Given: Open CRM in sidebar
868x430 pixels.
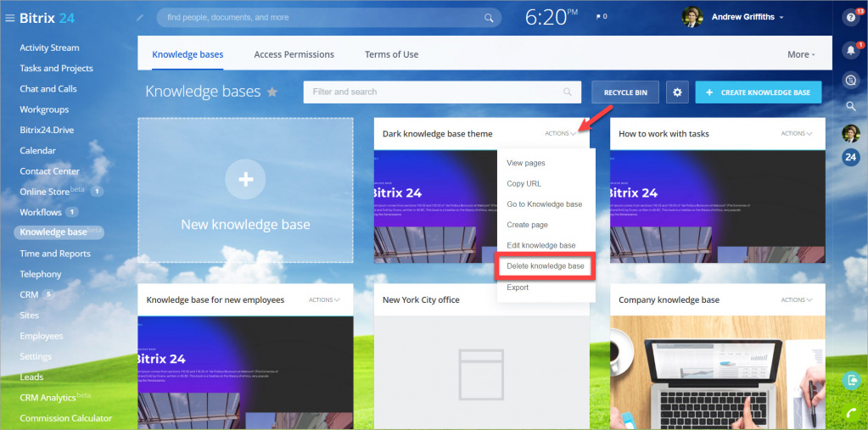Looking at the screenshot, I should (29, 294).
